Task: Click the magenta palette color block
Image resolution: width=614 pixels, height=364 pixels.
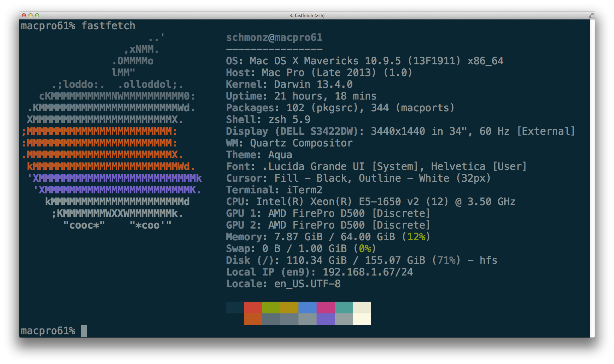Action: pyautogui.click(x=325, y=307)
